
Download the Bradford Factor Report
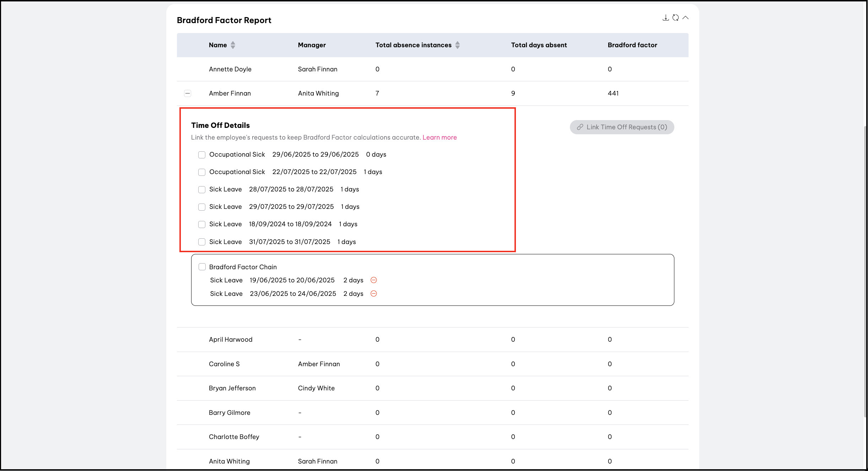[x=665, y=18]
